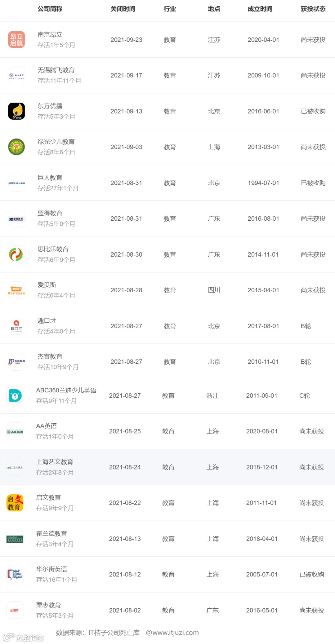
Task: Open the 东方优播 flame logo
Action: (x=16, y=111)
